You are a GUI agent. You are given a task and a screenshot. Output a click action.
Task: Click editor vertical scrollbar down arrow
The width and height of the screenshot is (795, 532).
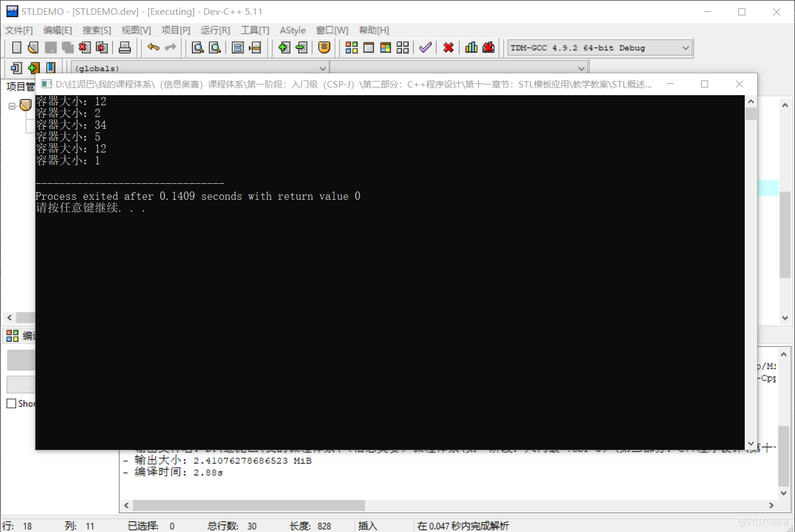(x=785, y=317)
